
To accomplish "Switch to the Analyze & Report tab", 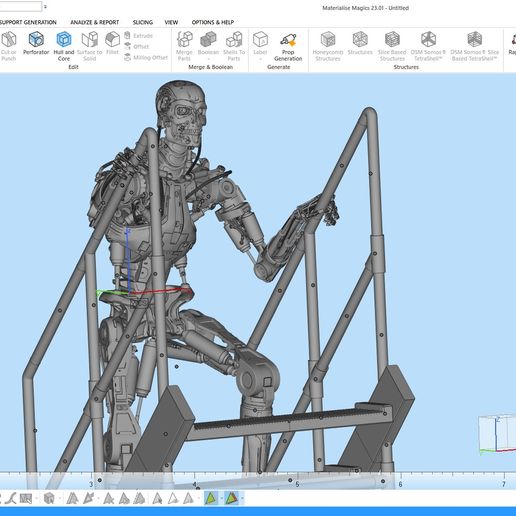I will pyautogui.click(x=95, y=22).
